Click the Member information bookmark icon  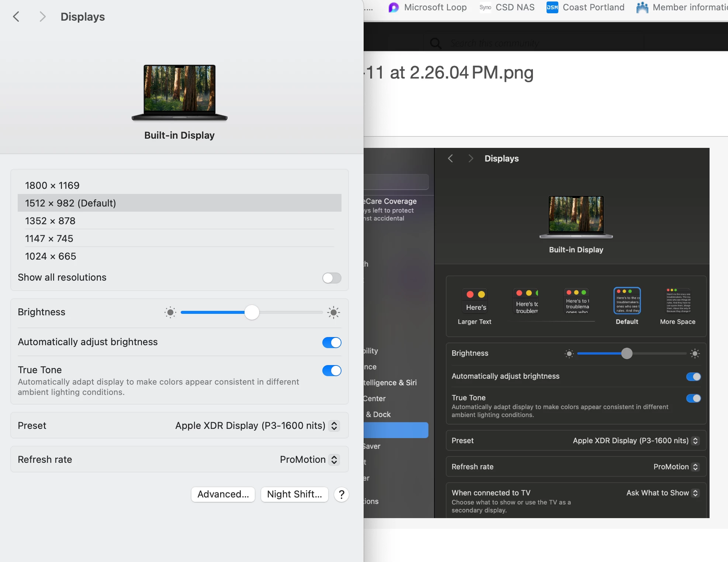(642, 7)
